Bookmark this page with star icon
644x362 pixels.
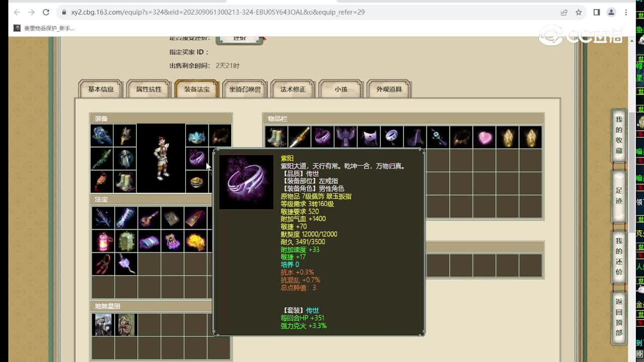click(579, 12)
